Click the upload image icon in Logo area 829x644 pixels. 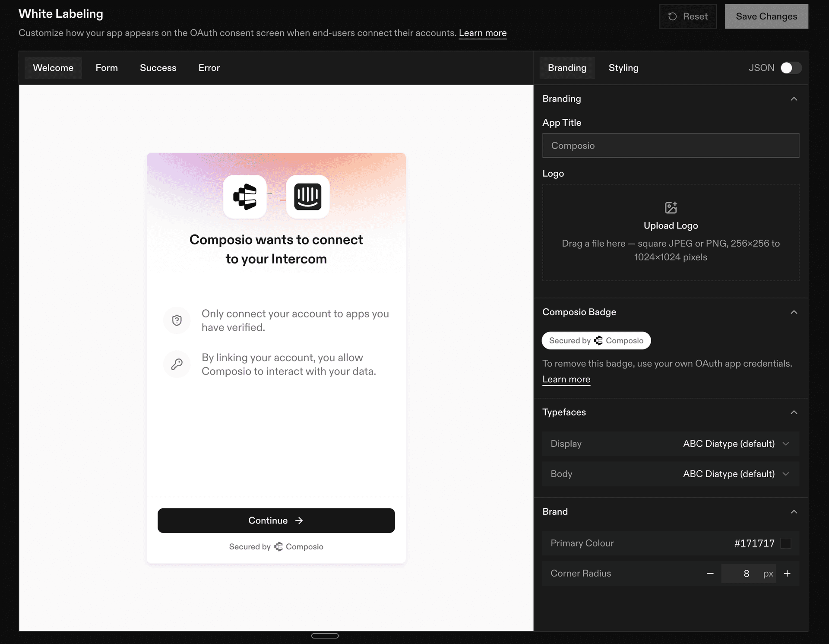(671, 208)
